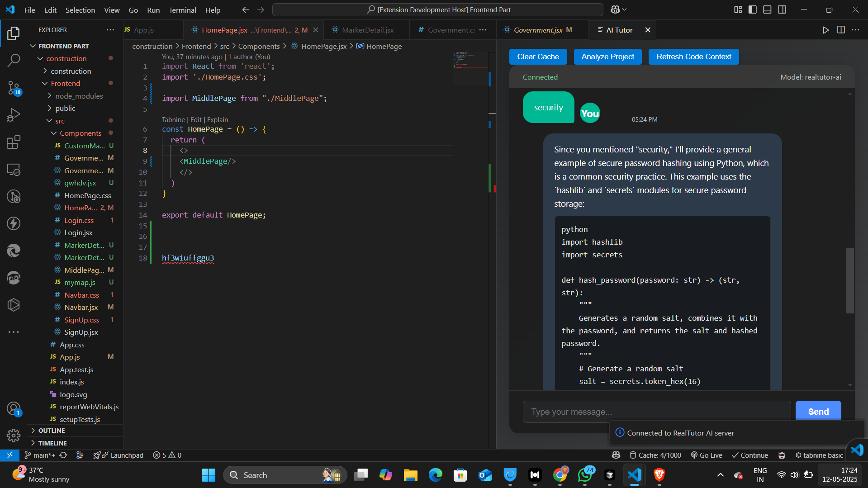Open More Actions for AI Tutor editor group
Image resolution: width=868 pixels, height=488 pixels.
(x=855, y=30)
